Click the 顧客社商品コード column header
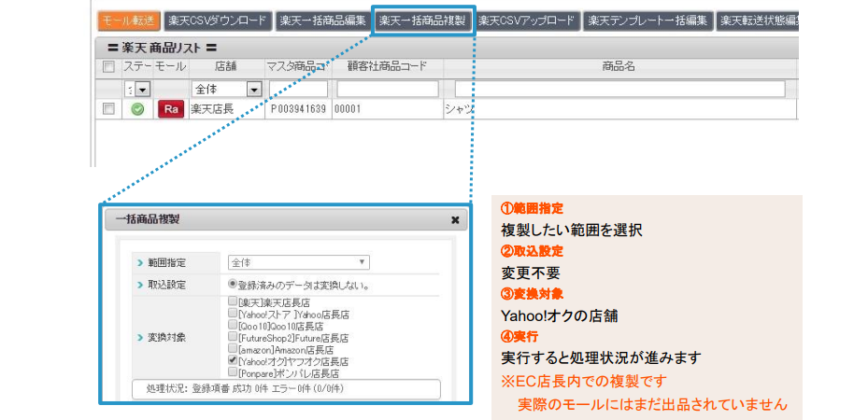This screenshot has height=420, width=868. point(388,67)
